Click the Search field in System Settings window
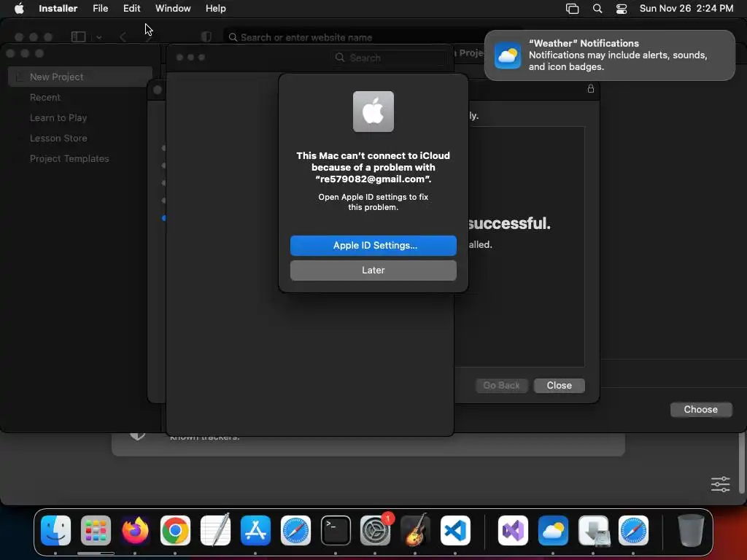747x560 pixels. (x=390, y=58)
